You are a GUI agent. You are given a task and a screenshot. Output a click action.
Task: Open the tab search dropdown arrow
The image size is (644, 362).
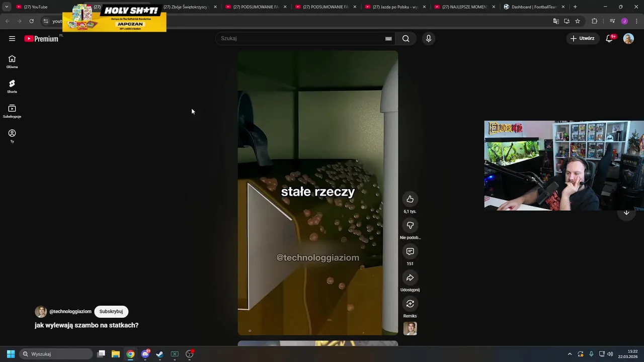(x=7, y=7)
